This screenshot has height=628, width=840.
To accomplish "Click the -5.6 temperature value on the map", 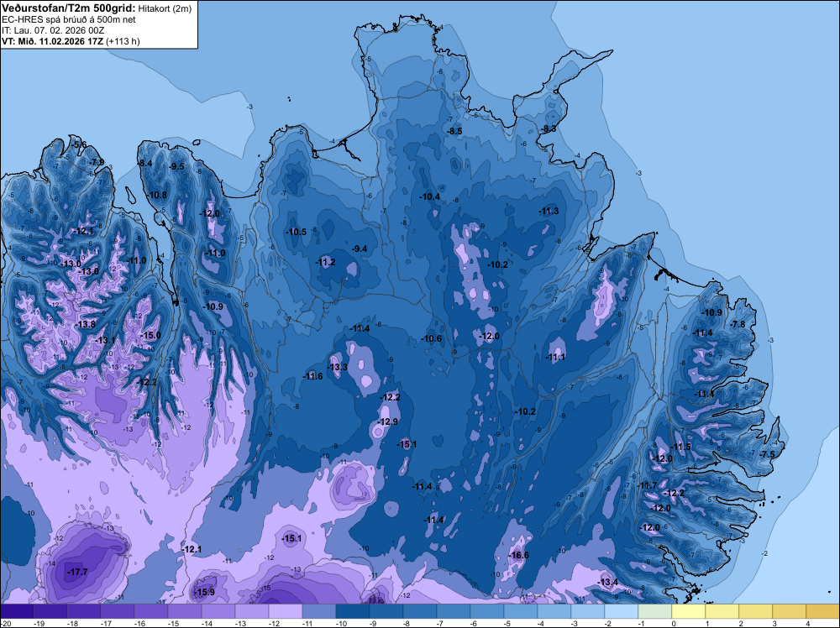I will [x=79, y=145].
